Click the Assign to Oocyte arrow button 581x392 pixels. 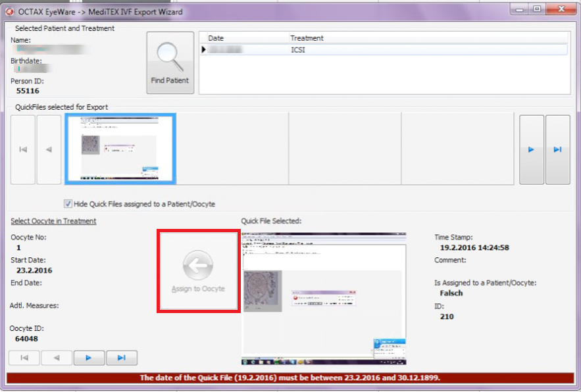198,271
